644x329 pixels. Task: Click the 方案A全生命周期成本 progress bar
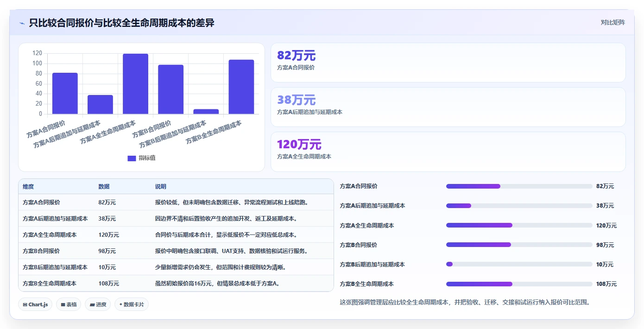pyautogui.click(x=519, y=225)
